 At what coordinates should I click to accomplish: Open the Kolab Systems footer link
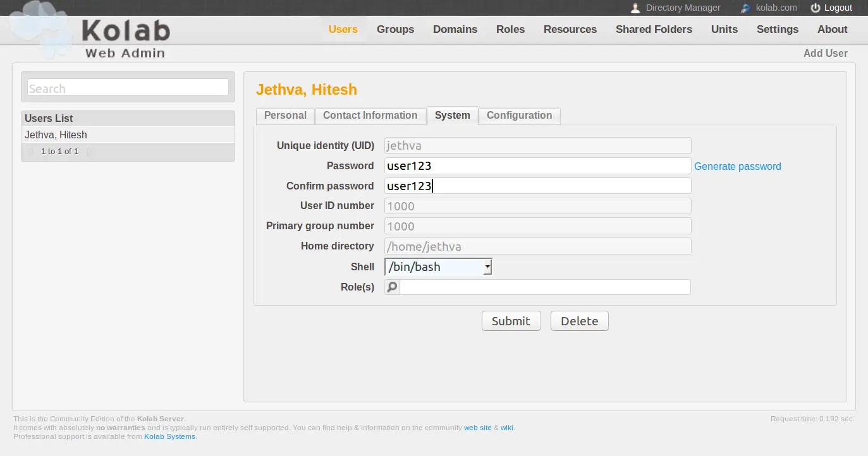pos(169,437)
